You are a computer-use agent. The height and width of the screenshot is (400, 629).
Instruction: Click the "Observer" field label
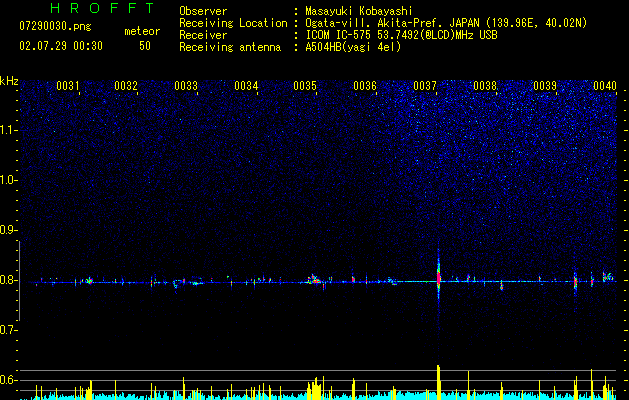point(203,11)
